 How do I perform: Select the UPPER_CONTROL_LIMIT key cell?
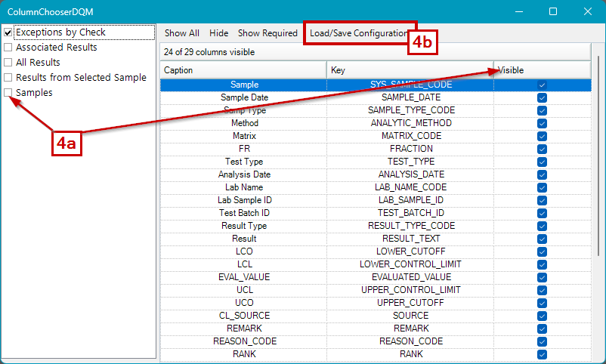(x=410, y=290)
